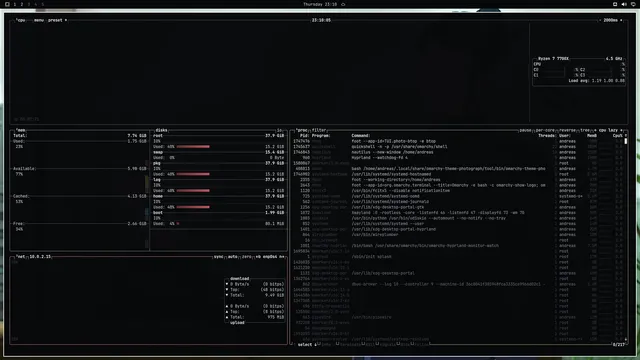Select the wireplumber process row
Screen dimensions: 640x360
point(459,235)
